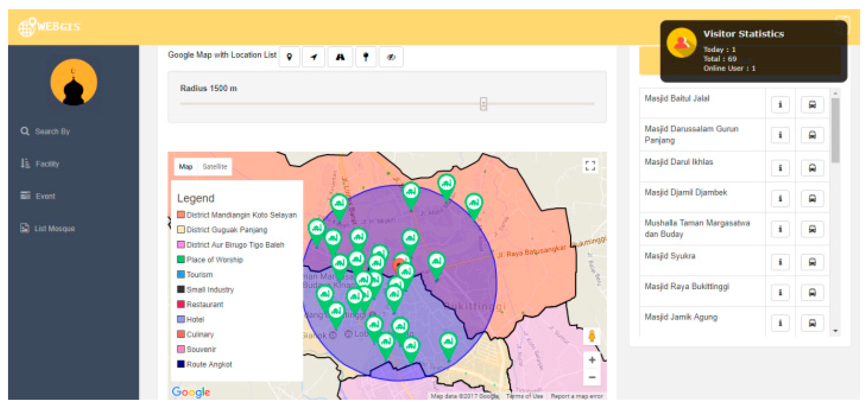This screenshot has width=868, height=409.
Task: Zoom in the map with plus button
Action: click(x=592, y=360)
